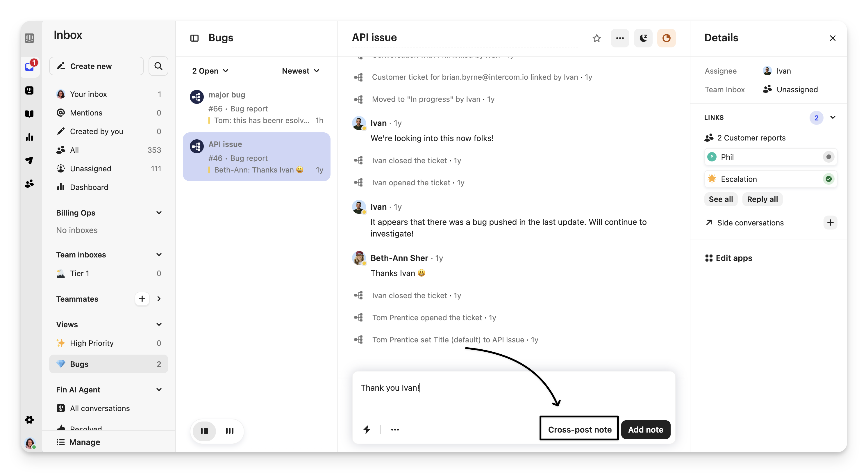This screenshot has height=473, width=868.
Task: Toggle the Bugs sidebar panel icon
Action: [x=194, y=38]
